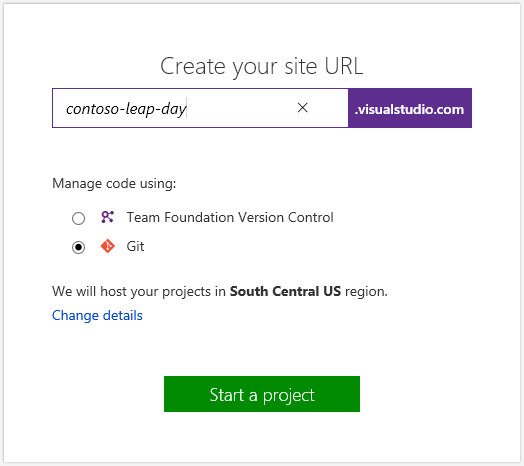Click the Start a project button
Image resolution: width=524 pixels, height=466 pixels.
[262, 394]
